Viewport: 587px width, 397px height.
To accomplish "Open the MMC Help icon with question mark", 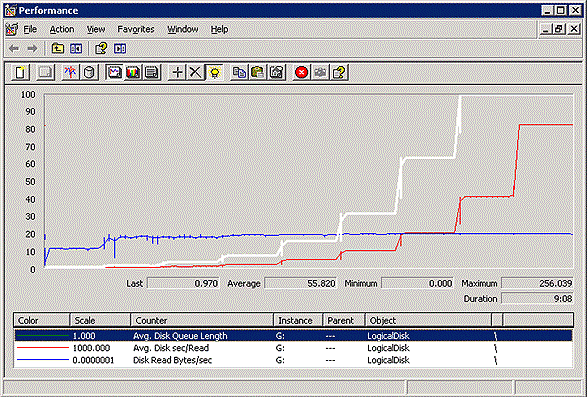I will pos(101,48).
